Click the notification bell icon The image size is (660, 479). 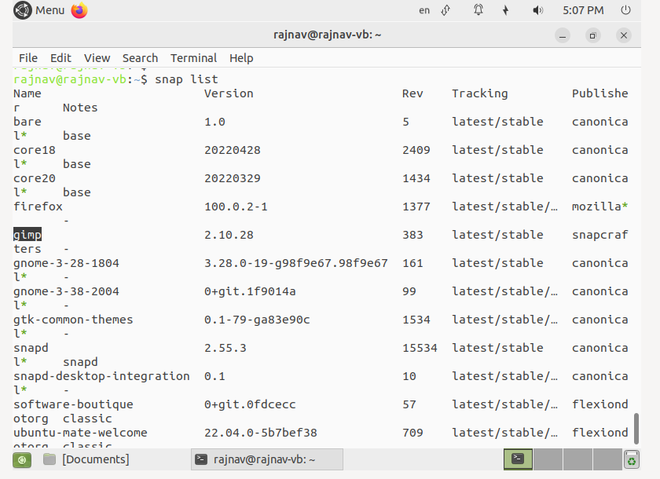(478, 10)
